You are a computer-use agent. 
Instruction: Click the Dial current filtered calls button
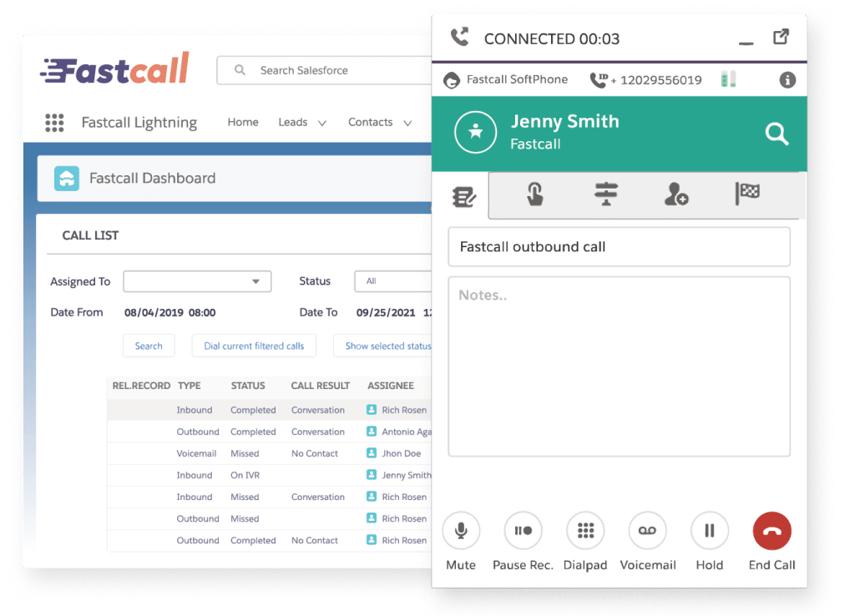coord(253,345)
